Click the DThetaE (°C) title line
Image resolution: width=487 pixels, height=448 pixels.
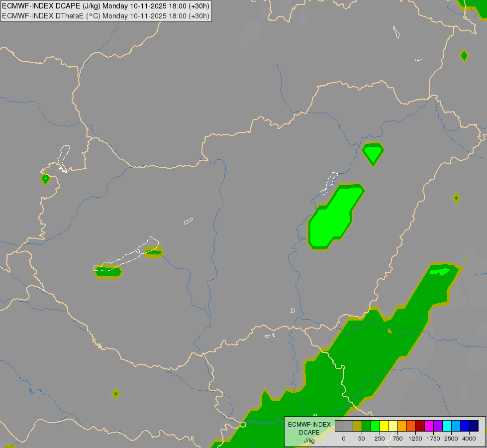(x=105, y=16)
